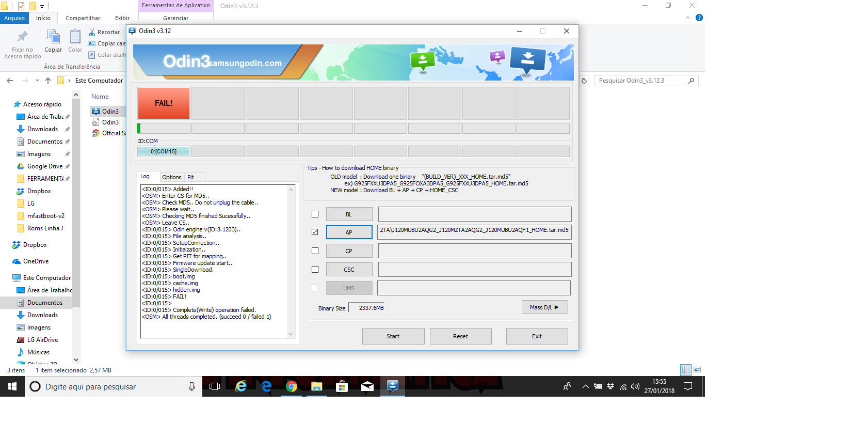Switch to details view icon
The width and height of the screenshot is (868, 438).
[686, 370]
